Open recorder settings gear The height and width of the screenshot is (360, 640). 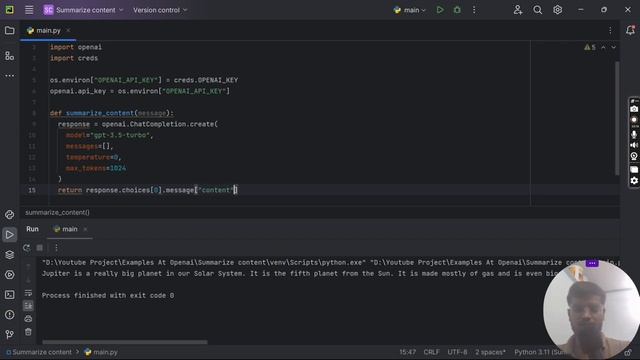point(634,180)
